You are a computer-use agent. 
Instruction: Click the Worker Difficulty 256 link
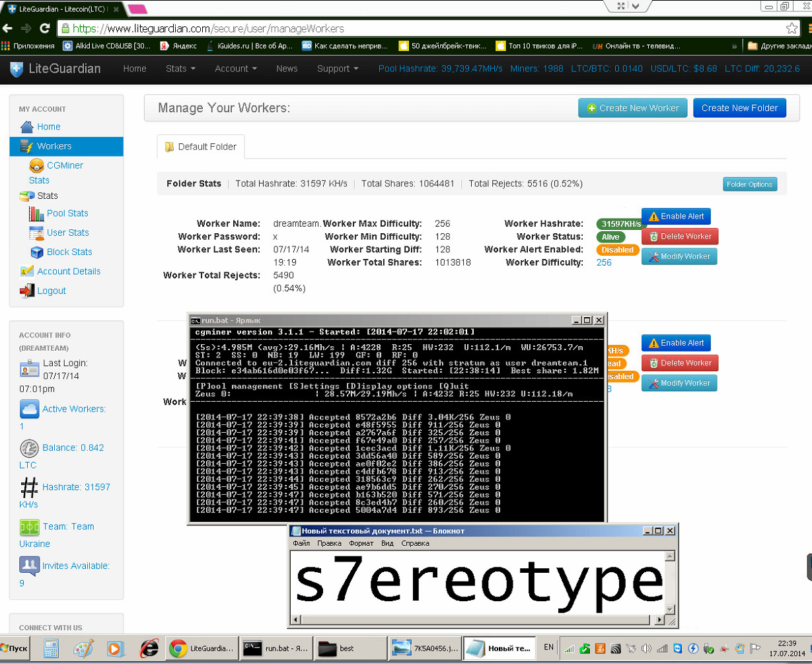[x=604, y=262]
